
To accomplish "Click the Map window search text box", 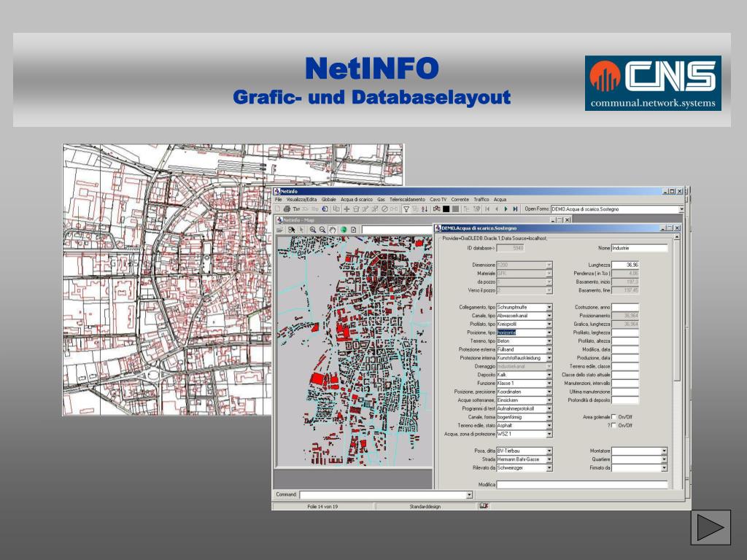I will 397,230.
